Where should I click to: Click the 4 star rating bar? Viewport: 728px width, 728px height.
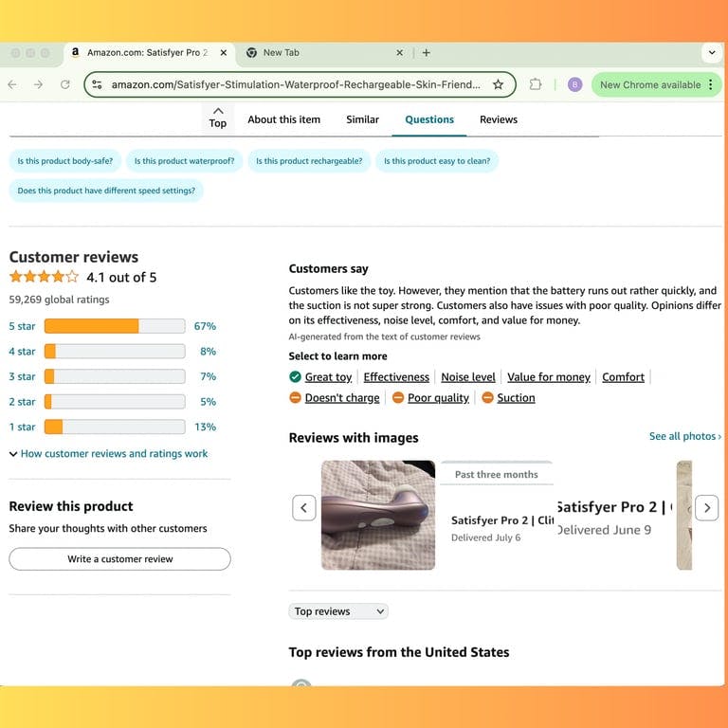[115, 351]
